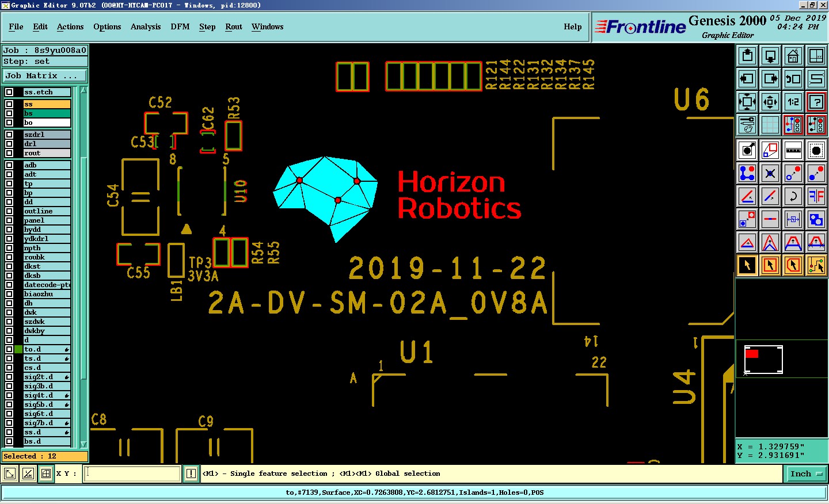The width and height of the screenshot is (829, 504).
Task: Click the diagonal arrow box icon near X Y
Action: pyautogui.click(x=10, y=474)
